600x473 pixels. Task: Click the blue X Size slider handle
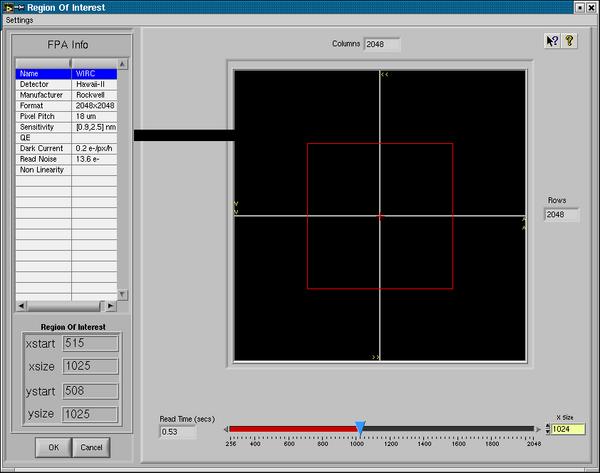pos(360,428)
